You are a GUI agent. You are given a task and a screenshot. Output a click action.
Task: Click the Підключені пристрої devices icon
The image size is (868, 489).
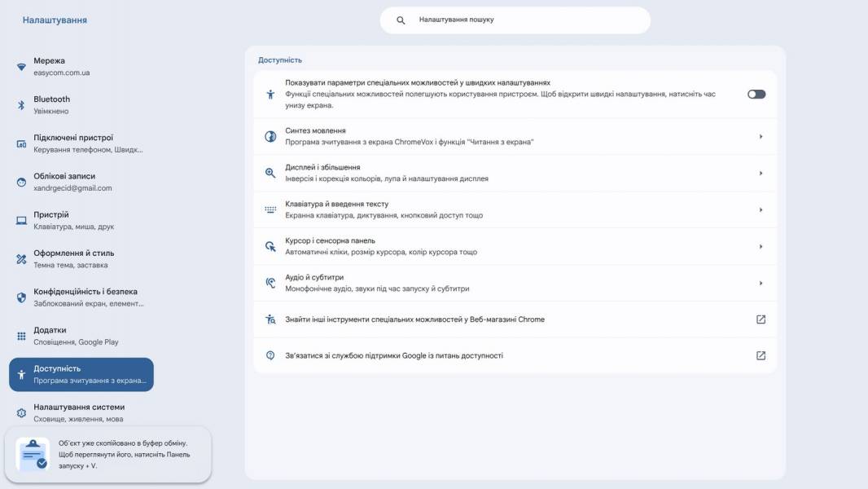tap(21, 144)
